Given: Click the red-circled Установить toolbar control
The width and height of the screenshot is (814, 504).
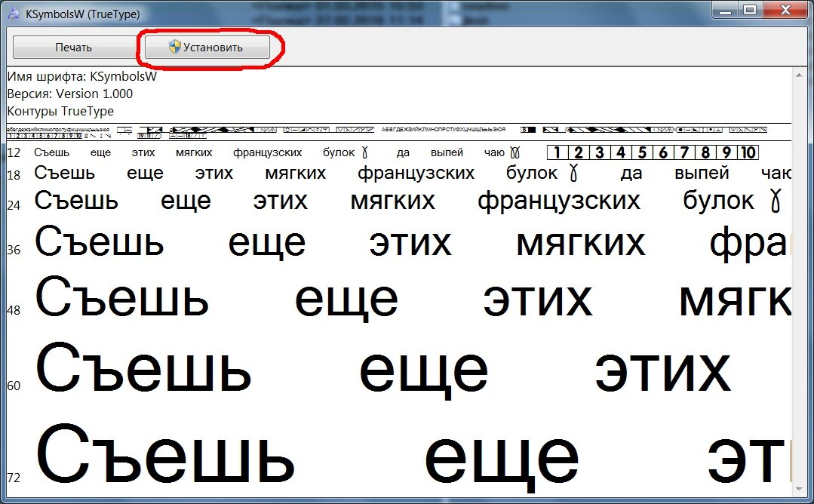Looking at the screenshot, I should [x=205, y=46].
